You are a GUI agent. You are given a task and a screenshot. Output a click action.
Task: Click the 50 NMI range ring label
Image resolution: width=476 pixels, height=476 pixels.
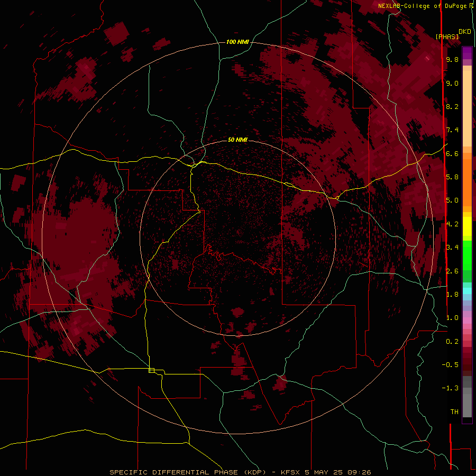tap(237, 140)
